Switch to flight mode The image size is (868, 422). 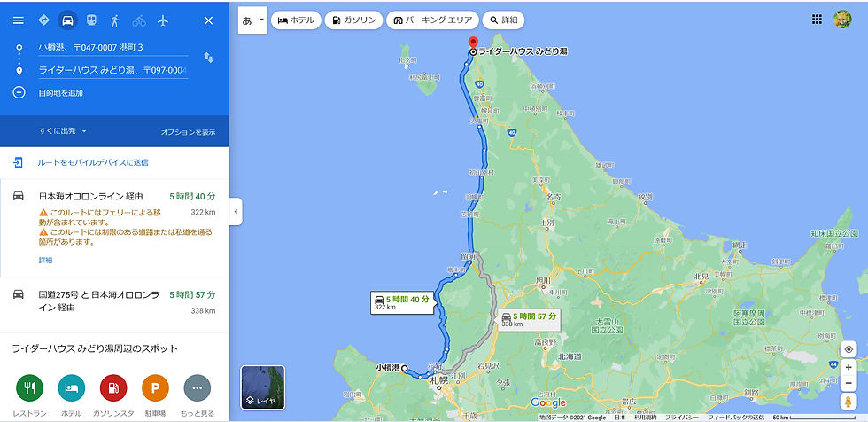tap(163, 20)
